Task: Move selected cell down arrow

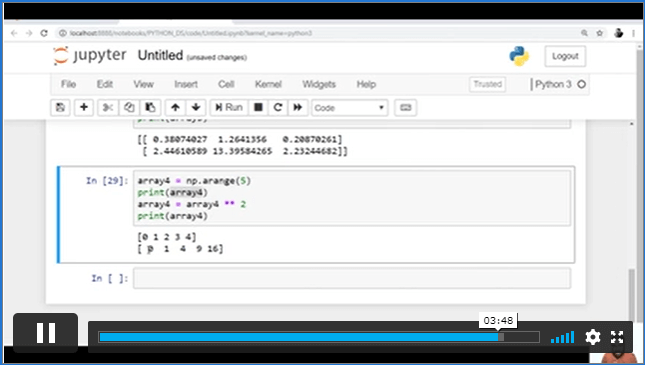Action: click(x=196, y=108)
